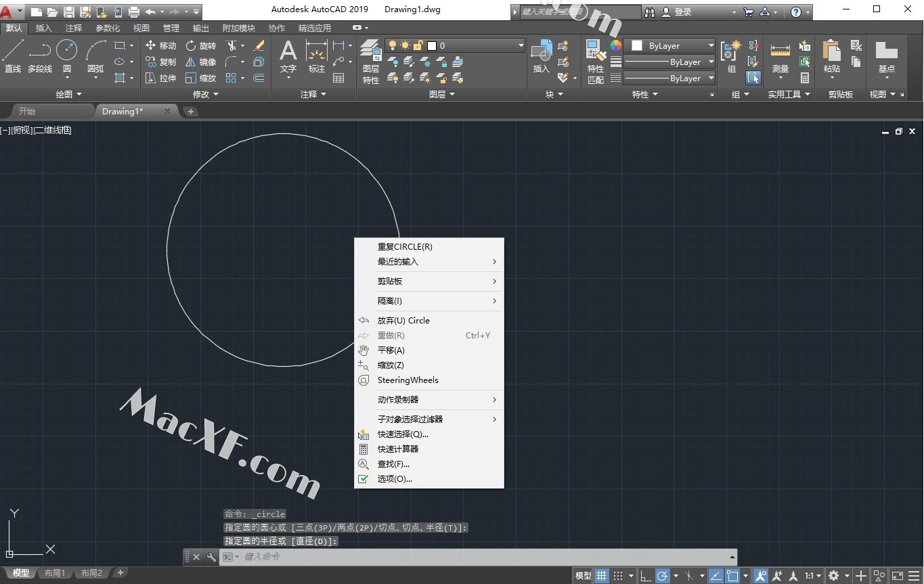924x584 pixels.
Task: Click the 圆 circle tool icon
Action: pos(66,50)
